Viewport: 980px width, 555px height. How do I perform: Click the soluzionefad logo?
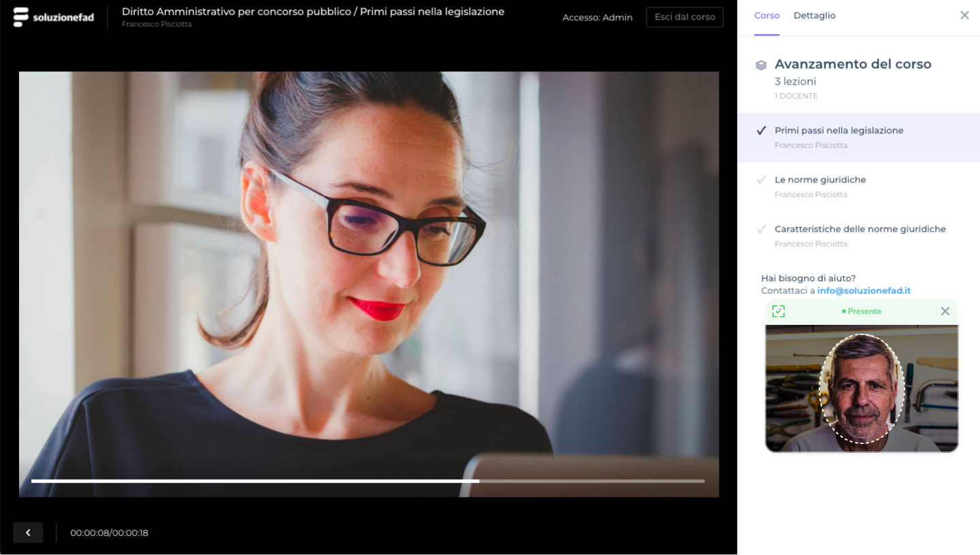[x=53, y=17]
